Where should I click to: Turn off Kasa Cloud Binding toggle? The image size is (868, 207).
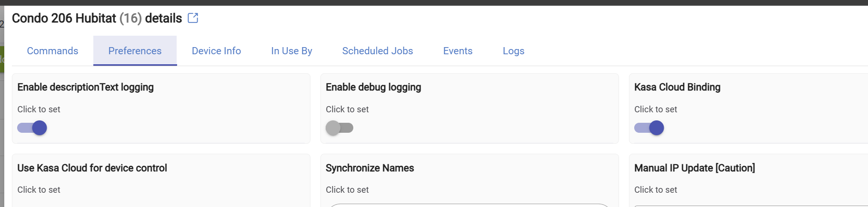click(649, 128)
